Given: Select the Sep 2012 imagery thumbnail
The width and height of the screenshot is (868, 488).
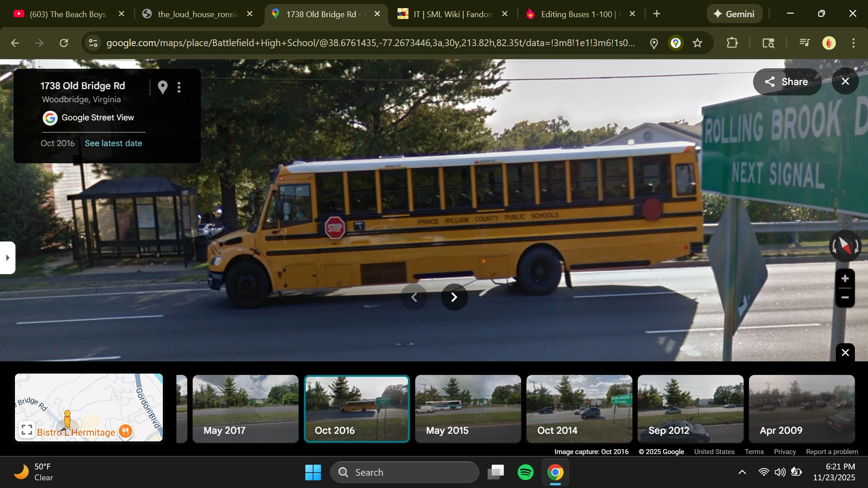Looking at the screenshot, I should click(691, 409).
